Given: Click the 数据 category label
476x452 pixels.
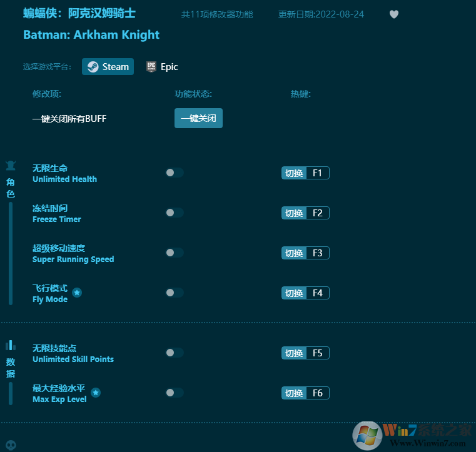Looking at the screenshot, I should pos(11,368).
